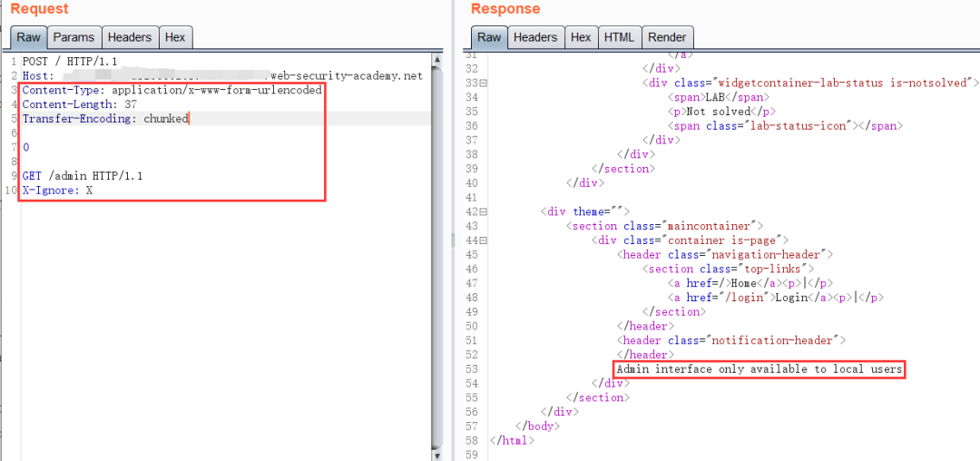Click the 'container is-page' div line
This screenshot has height=461, width=980.
click(690, 240)
